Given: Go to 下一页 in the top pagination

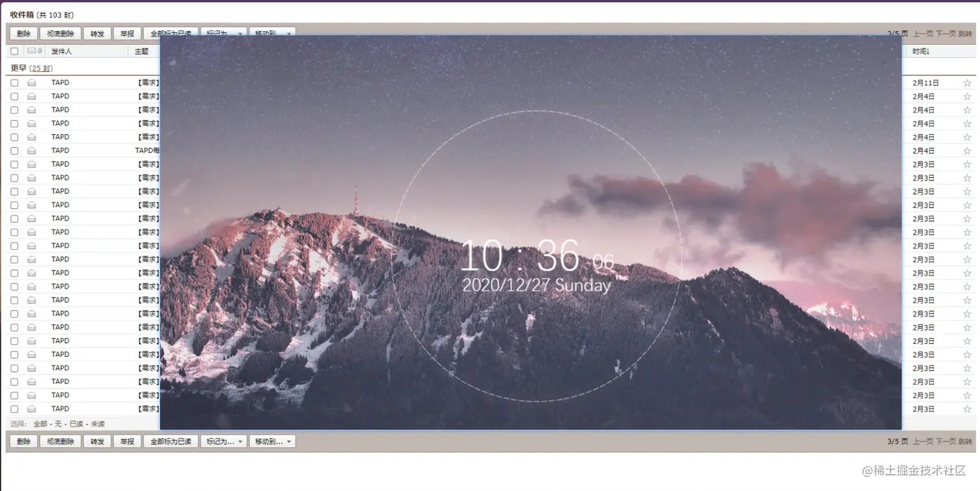Looking at the screenshot, I should (x=946, y=34).
